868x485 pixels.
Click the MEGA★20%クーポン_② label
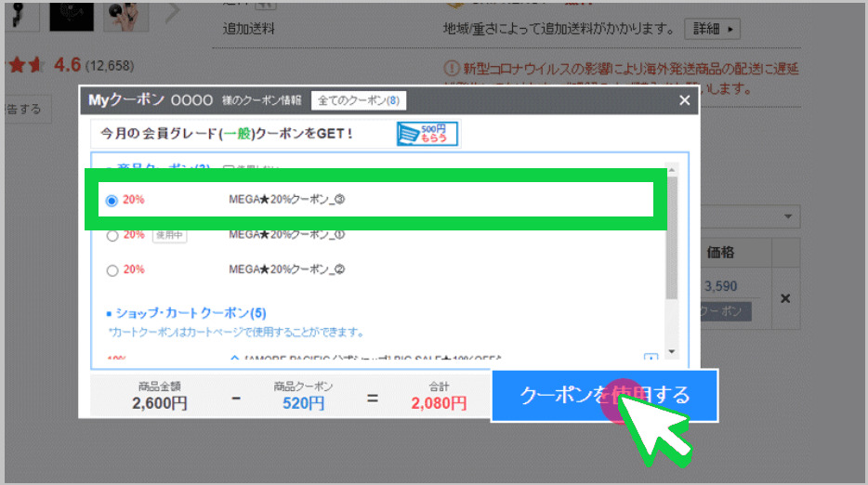point(287,269)
